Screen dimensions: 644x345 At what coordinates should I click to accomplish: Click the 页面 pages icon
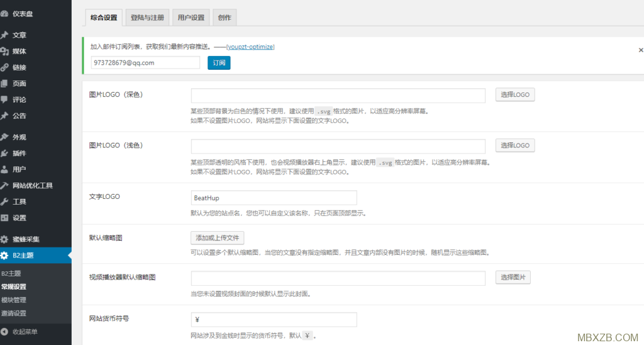point(4,84)
